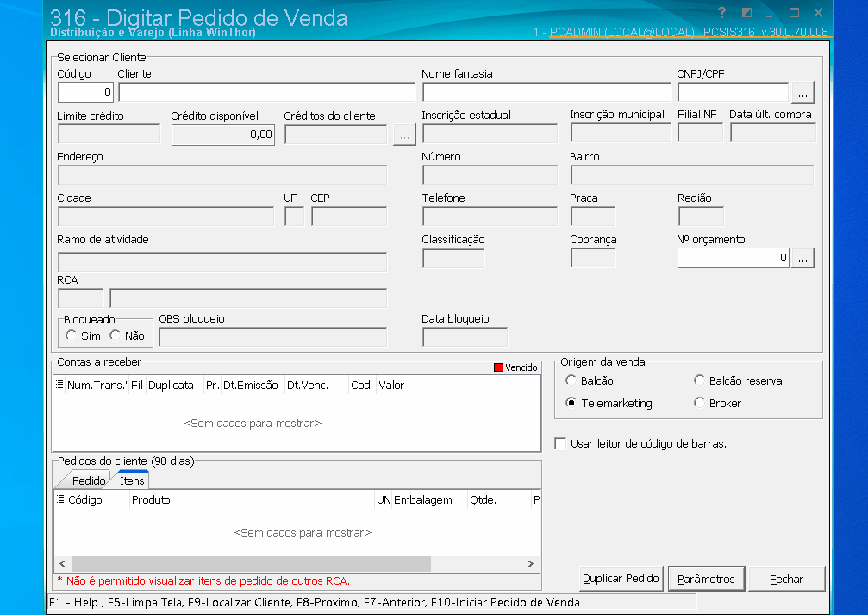Choose Telemarketing as origem da venda
The width and height of the screenshot is (868, 615).
(571, 403)
